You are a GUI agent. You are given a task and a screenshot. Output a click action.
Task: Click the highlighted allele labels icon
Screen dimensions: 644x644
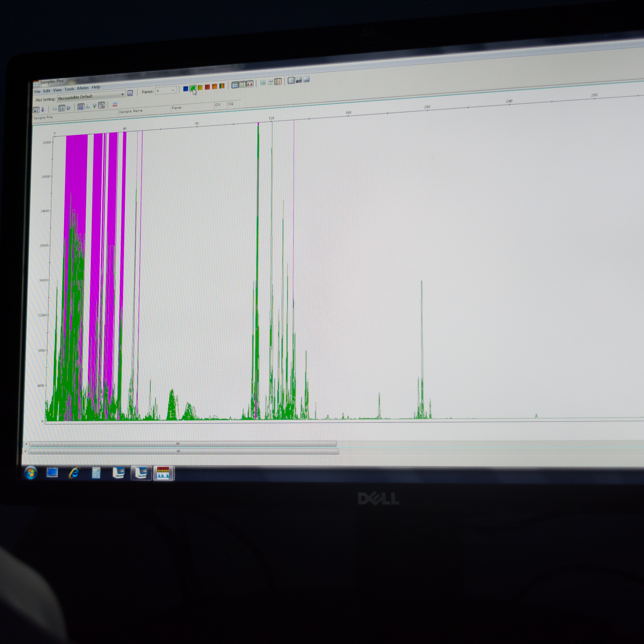click(62, 108)
